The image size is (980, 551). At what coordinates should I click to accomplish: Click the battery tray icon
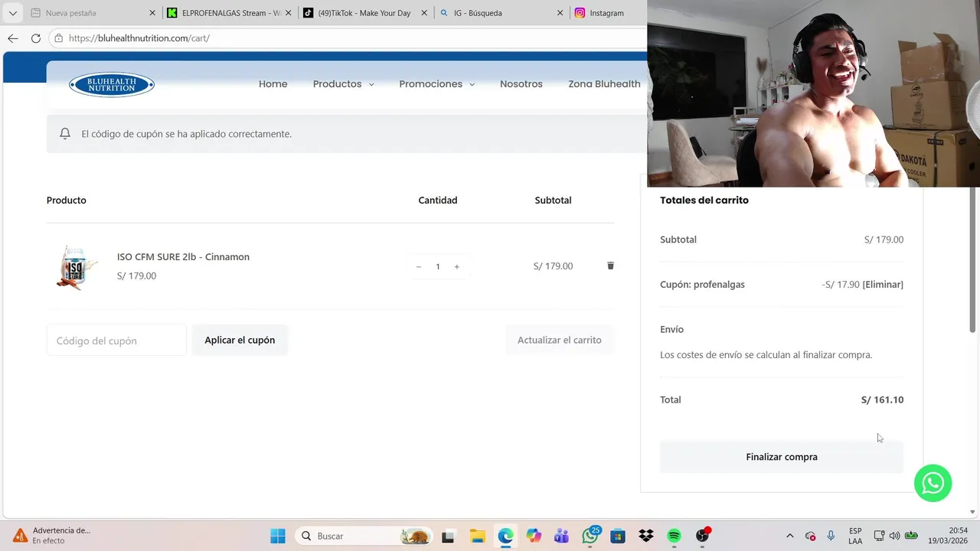click(911, 536)
